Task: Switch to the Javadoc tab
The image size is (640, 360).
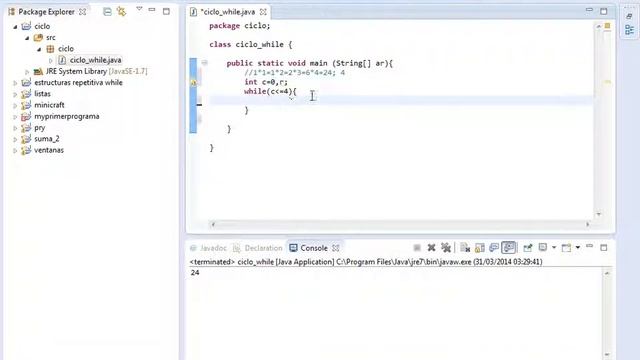Action: pos(213,248)
